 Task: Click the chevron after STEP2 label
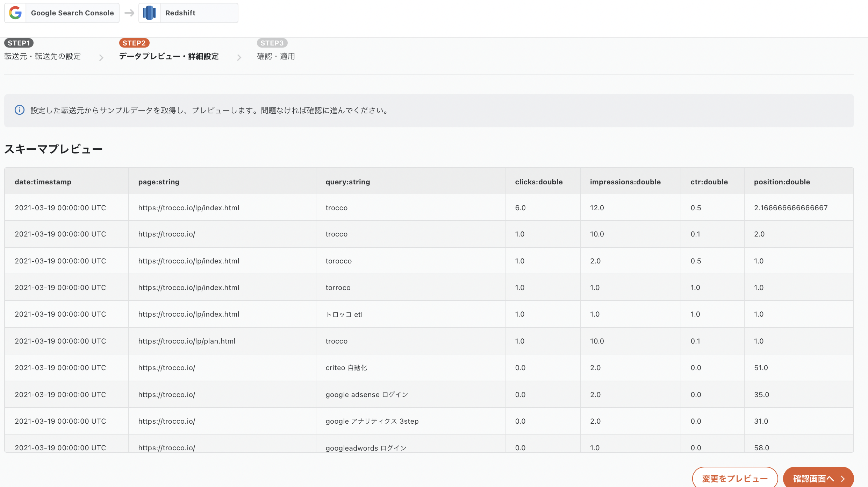click(239, 57)
